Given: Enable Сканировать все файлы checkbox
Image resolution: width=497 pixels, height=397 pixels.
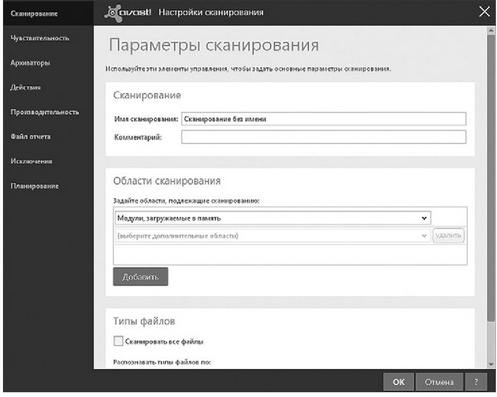Looking at the screenshot, I should pyautogui.click(x=118, y=341).
